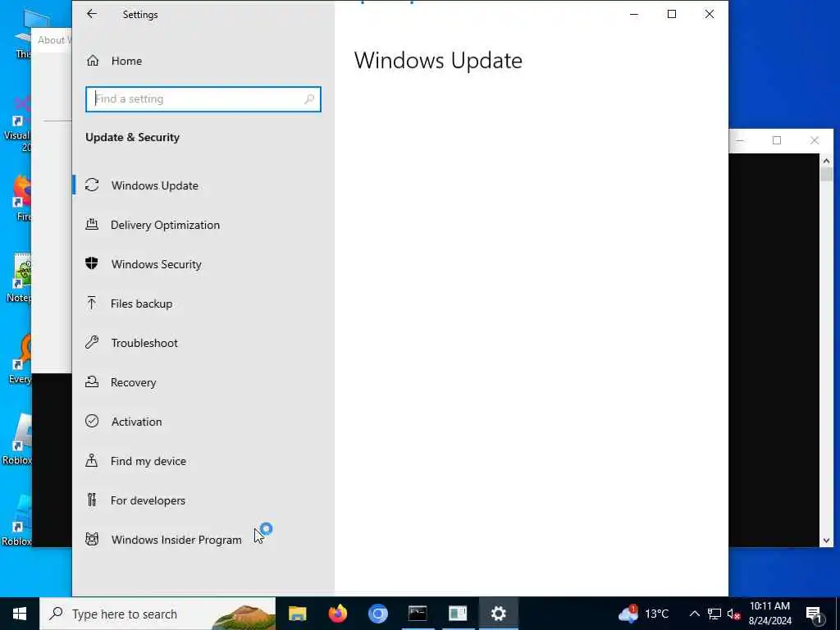The width and height of the screenshot is (840, 630).
Task: Go back using the Settings back arrow
Action: pos(92,14)
